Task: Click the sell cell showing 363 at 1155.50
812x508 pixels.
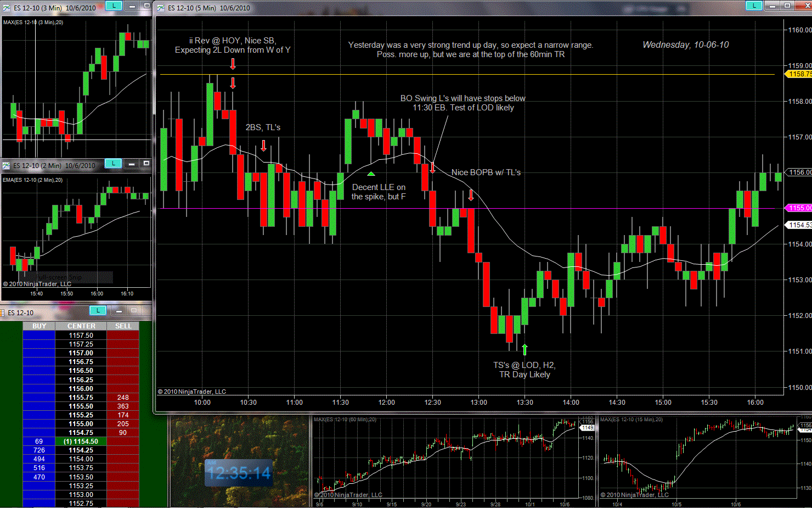Action: (123, 406)
